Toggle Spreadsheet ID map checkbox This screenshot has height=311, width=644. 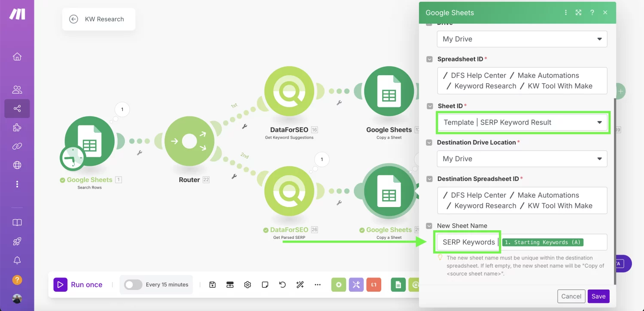click(429, 59)
